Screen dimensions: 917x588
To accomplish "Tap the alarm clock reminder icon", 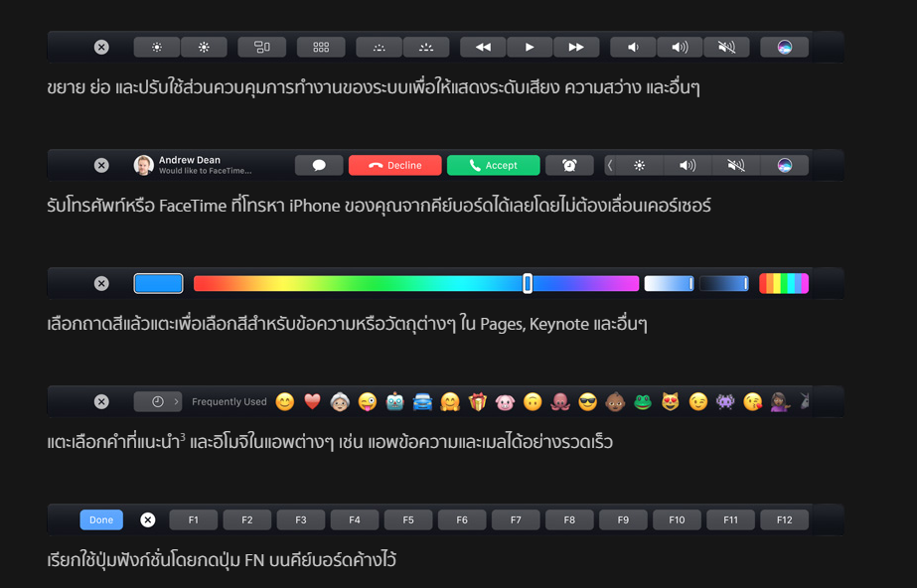I will point(569,165).
